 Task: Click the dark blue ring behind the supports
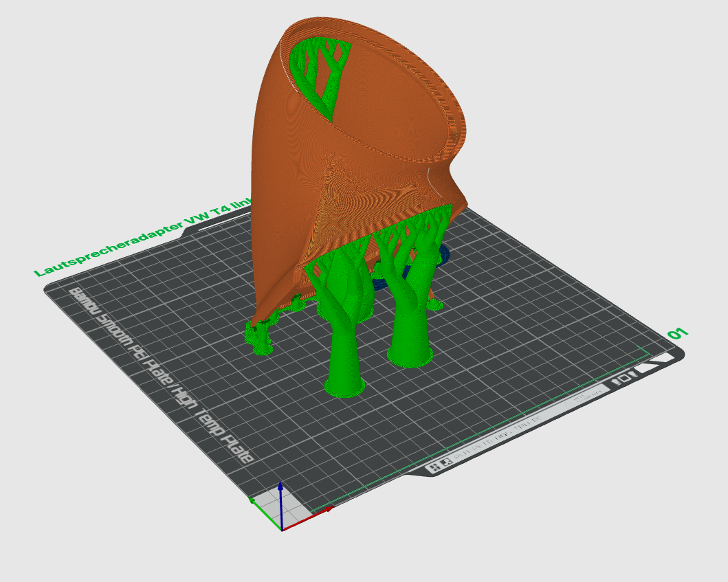tap(443, 253)
